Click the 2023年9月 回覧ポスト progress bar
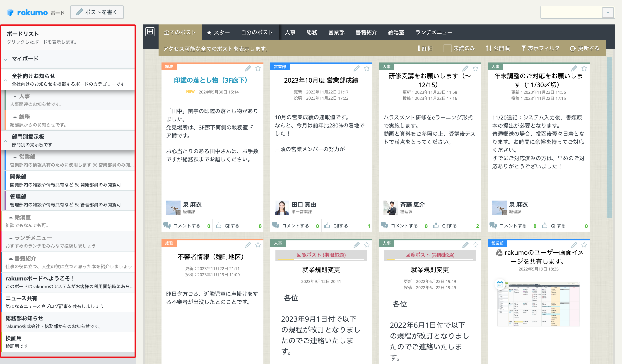Image resolution: width=622 pixels, height=364 pixels. pos(321,259)
